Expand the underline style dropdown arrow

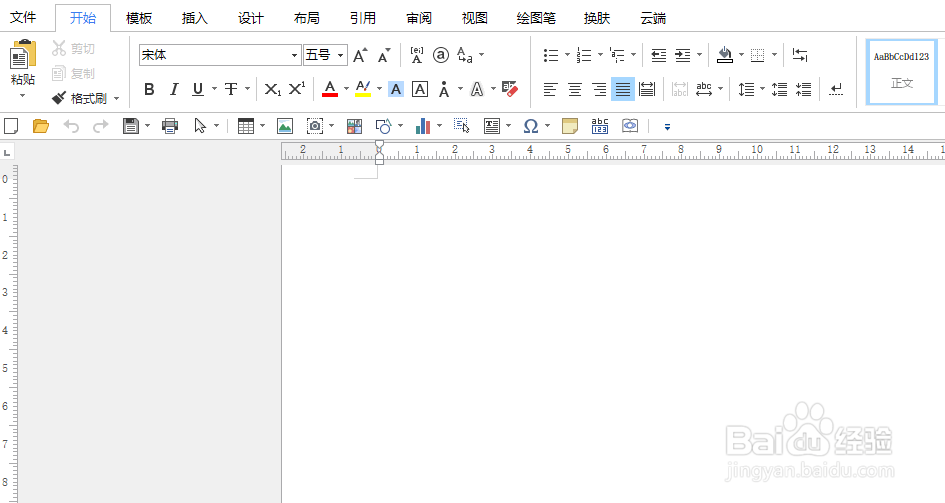point(214,90)
